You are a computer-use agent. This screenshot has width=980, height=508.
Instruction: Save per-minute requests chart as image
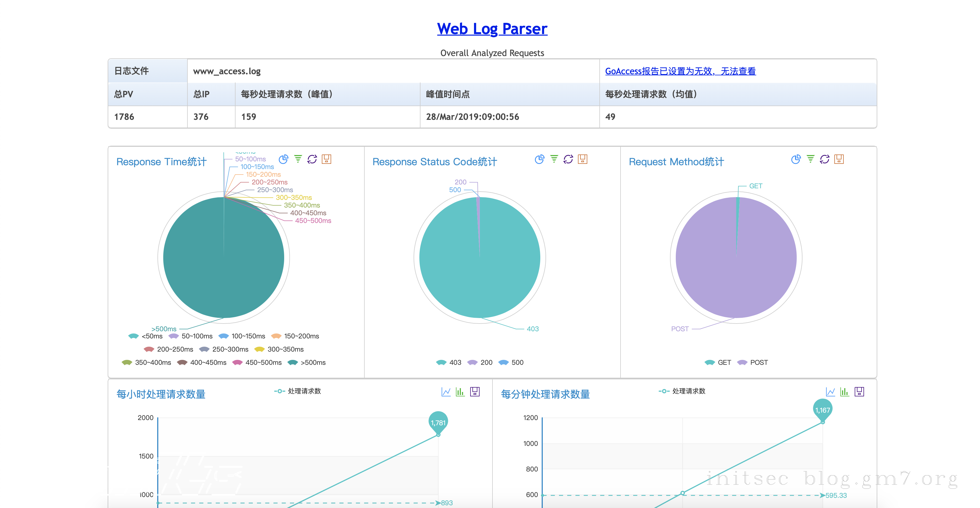point(859,391)
